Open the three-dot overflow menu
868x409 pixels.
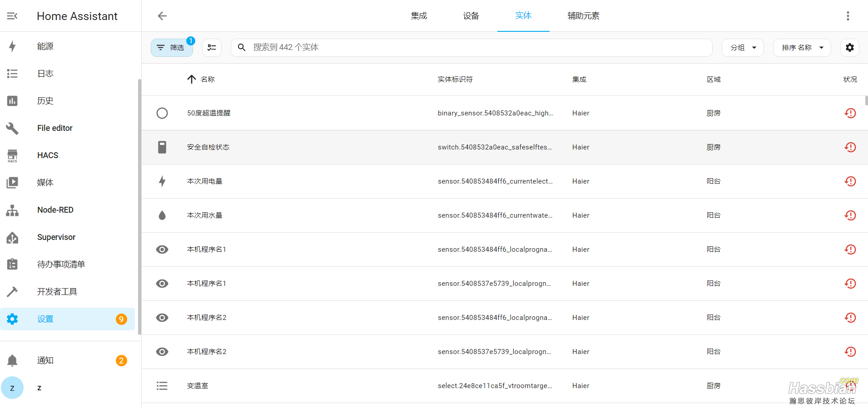(x=848, y=16)
